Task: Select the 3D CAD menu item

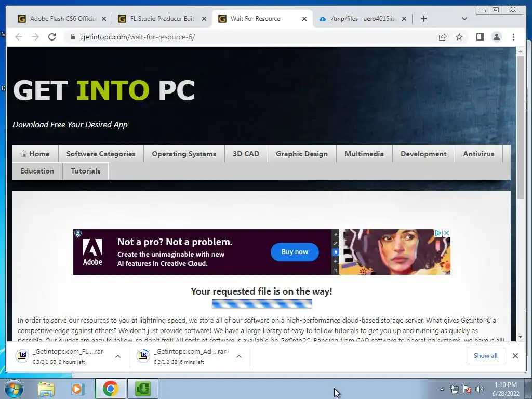Action: coord(246,154)
